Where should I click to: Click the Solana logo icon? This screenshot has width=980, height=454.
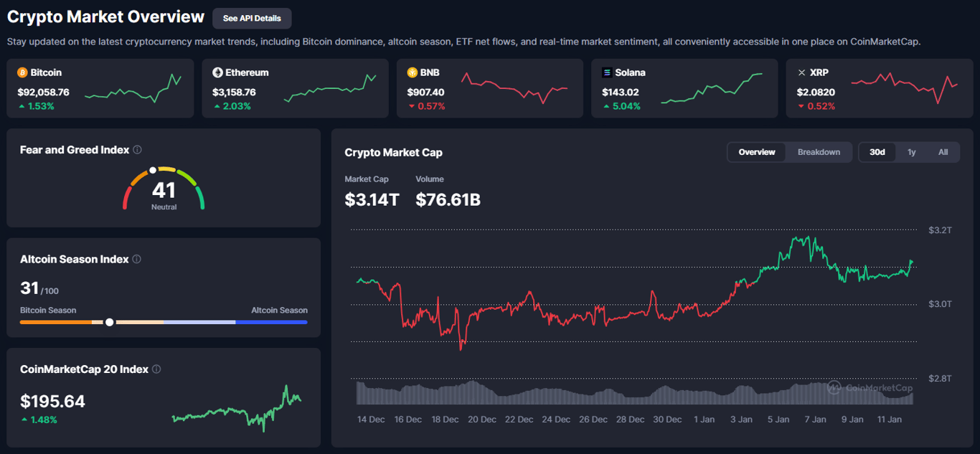point(606,72)
